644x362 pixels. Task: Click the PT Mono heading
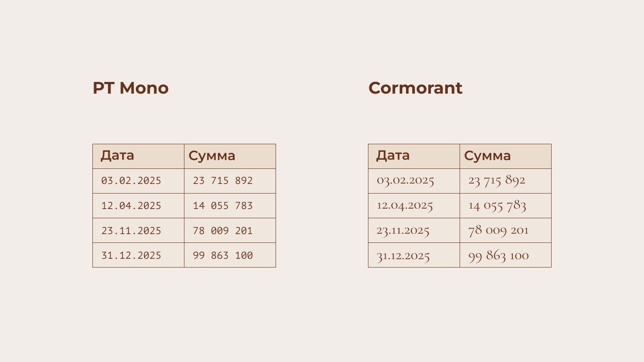[x=130, y=88]
